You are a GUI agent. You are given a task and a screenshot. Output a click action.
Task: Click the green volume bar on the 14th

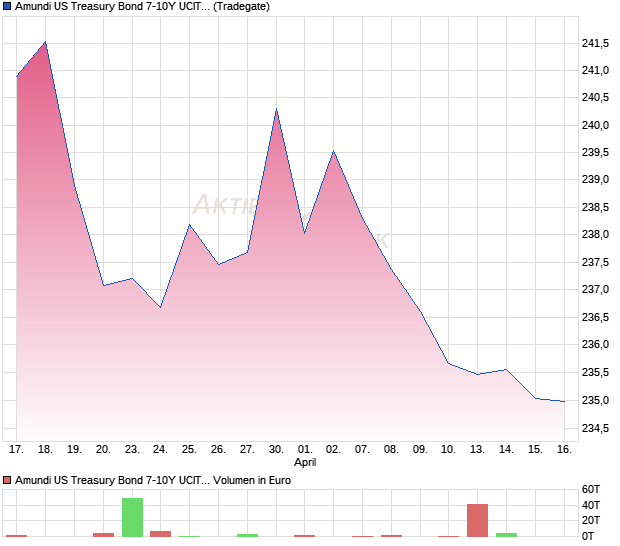506,534
